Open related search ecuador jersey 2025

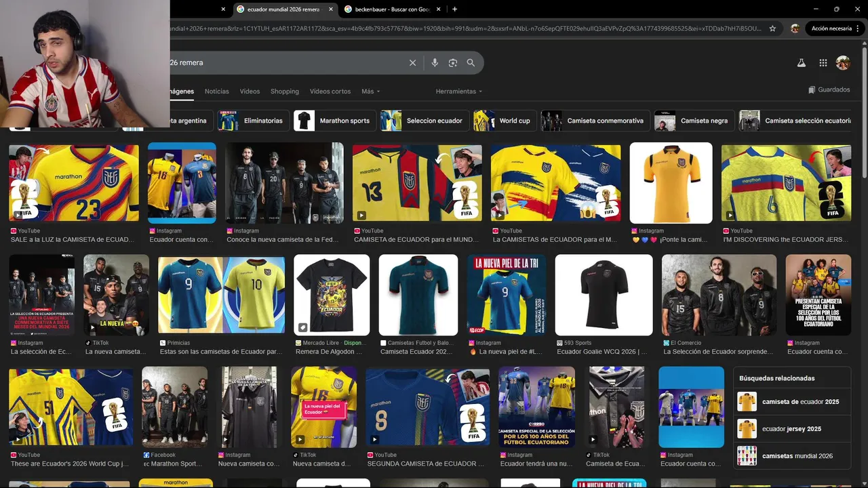click(791, 429)
